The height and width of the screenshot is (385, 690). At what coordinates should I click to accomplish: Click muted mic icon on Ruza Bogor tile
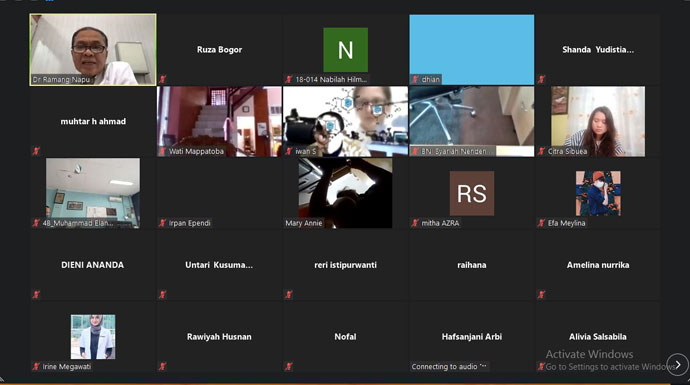pos(163,79)
